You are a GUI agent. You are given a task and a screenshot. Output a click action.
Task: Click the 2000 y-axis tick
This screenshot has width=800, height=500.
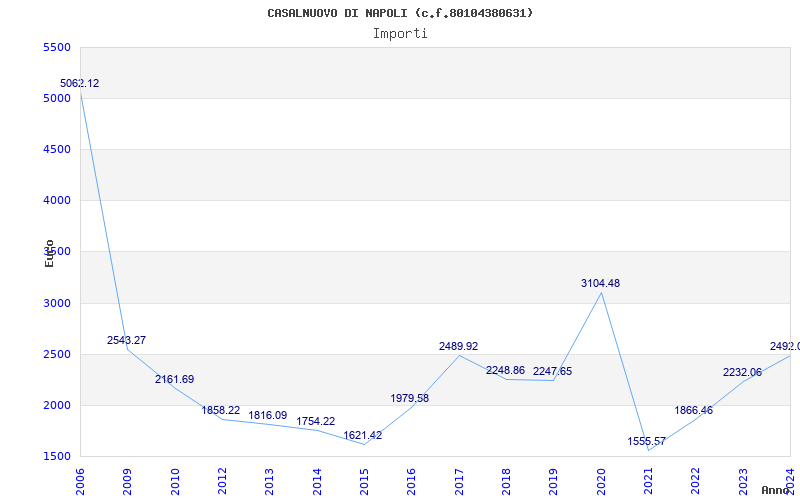[57, 406]
